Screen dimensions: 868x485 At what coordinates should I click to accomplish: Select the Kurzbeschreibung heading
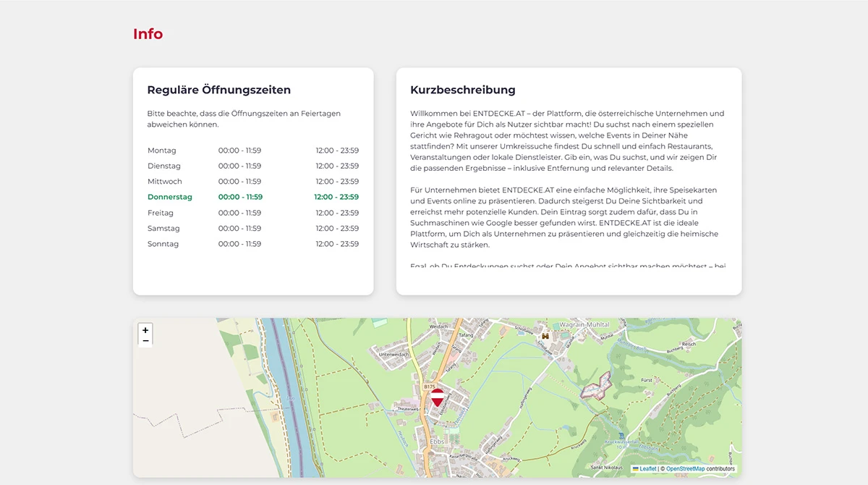click(x=463, y=90)
